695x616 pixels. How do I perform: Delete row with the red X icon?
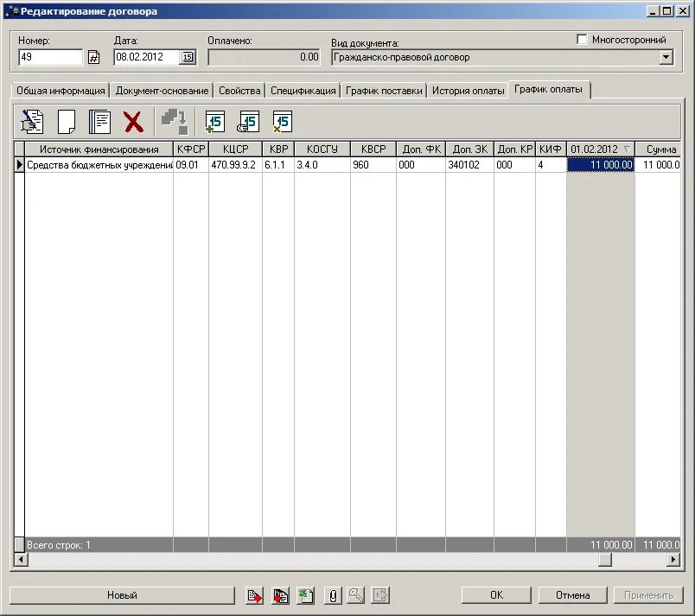[x=133, y=122]
